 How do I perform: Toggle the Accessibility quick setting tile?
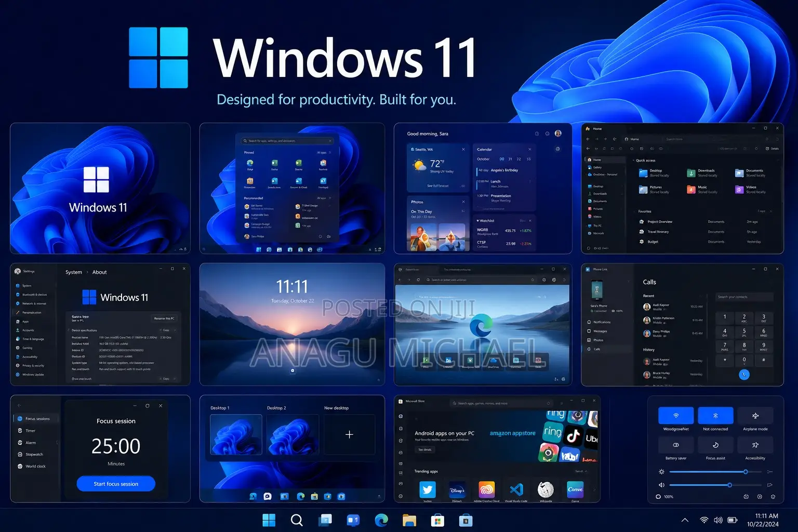tap(755, 445)
